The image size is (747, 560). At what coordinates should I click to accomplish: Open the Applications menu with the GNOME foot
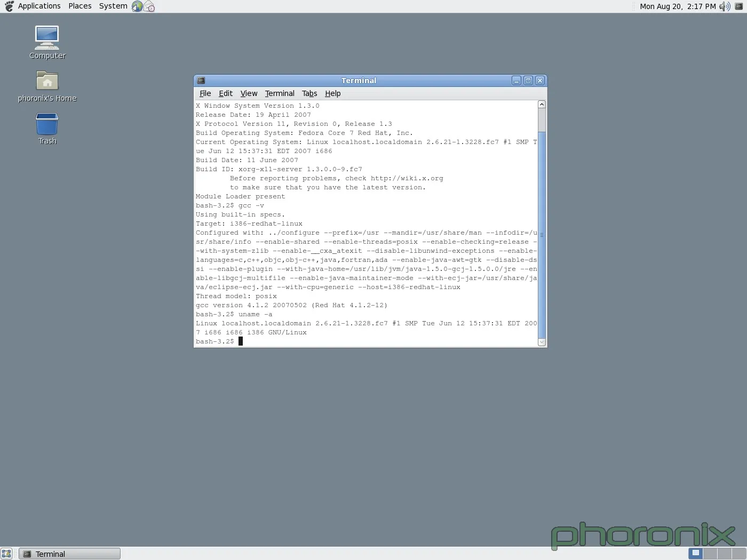pos(32,6)
